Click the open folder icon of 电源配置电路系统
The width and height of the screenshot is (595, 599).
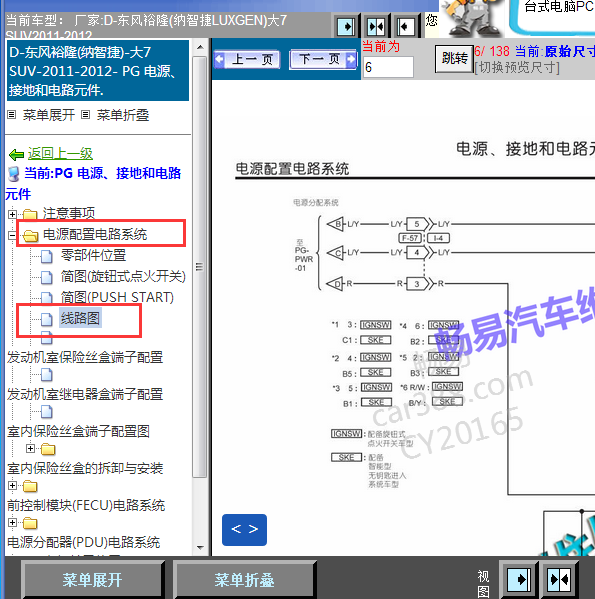pyautogui.click(x=31, y=235)
